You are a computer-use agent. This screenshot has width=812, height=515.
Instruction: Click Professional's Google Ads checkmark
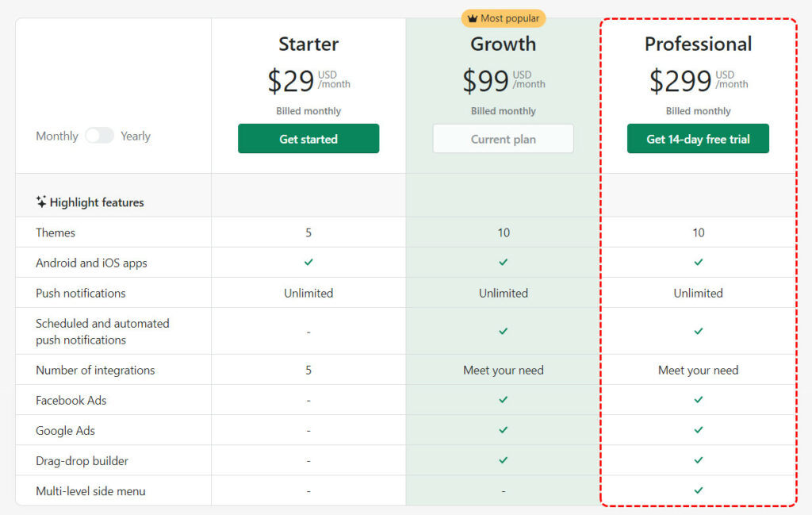(699, 430)
